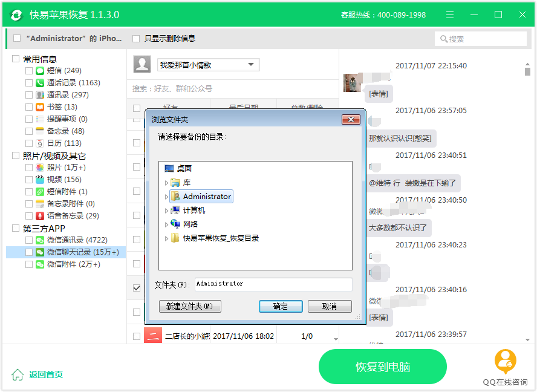537x392 pixels.
Task: Toggle the Administrator iPhone device checkbox
Action: coord(17,38)
